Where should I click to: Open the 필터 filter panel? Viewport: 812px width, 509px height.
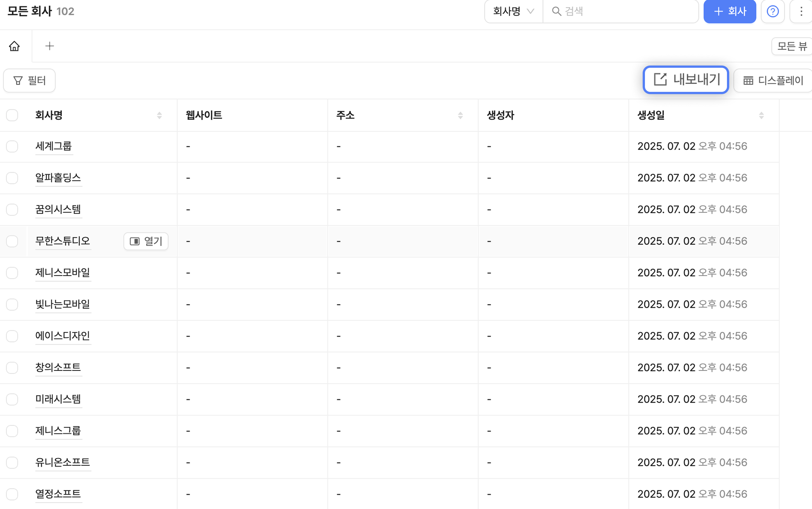coord(29,81)
